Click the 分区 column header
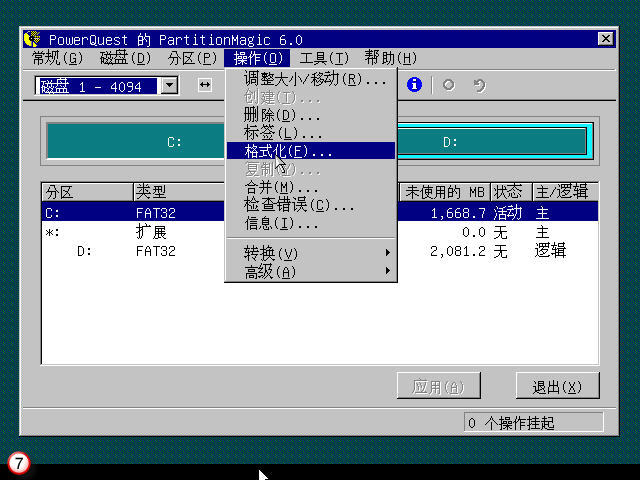Screen dimensions: 640x480 [87, 191]
